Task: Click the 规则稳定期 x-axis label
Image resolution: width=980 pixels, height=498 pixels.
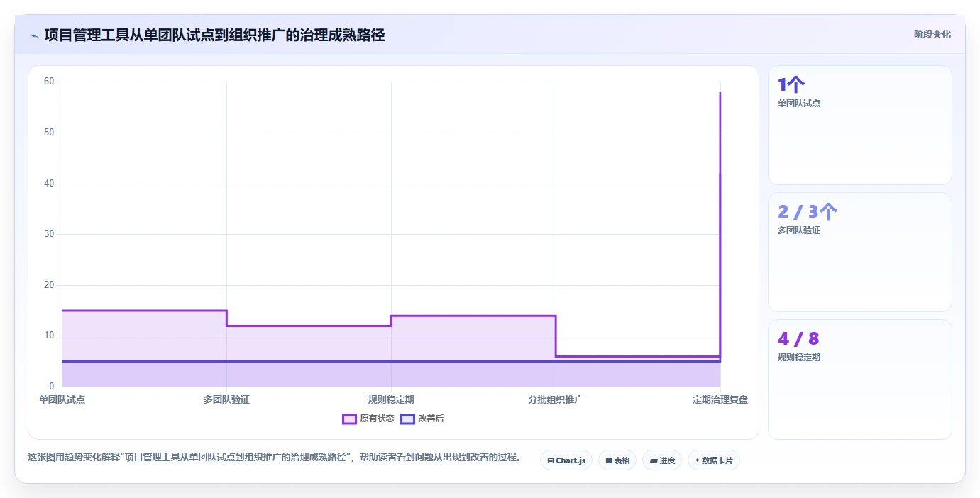Action: [x=391, y=399]
